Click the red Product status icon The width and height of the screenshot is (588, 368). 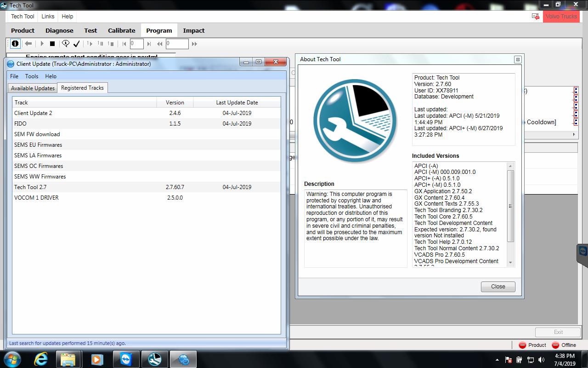tap(522, 345)
